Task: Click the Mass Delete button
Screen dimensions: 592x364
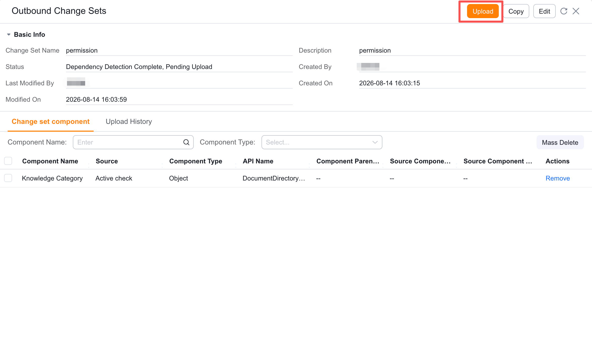Action: pyautogui.click(x=560, y=142)
